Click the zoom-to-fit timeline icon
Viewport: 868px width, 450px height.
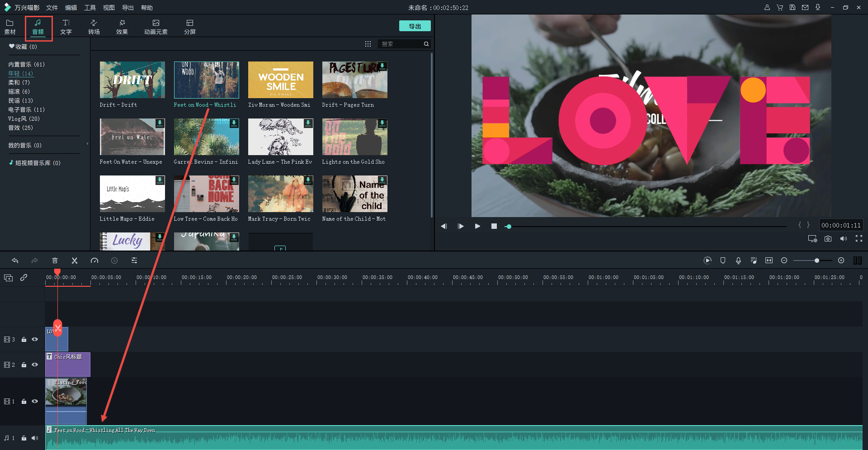769,261
